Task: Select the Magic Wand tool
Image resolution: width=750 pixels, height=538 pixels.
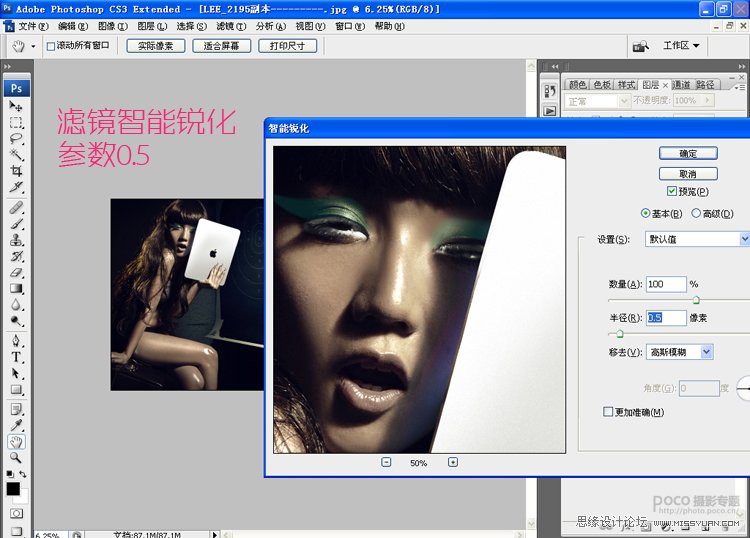Action: coord(16,154)
